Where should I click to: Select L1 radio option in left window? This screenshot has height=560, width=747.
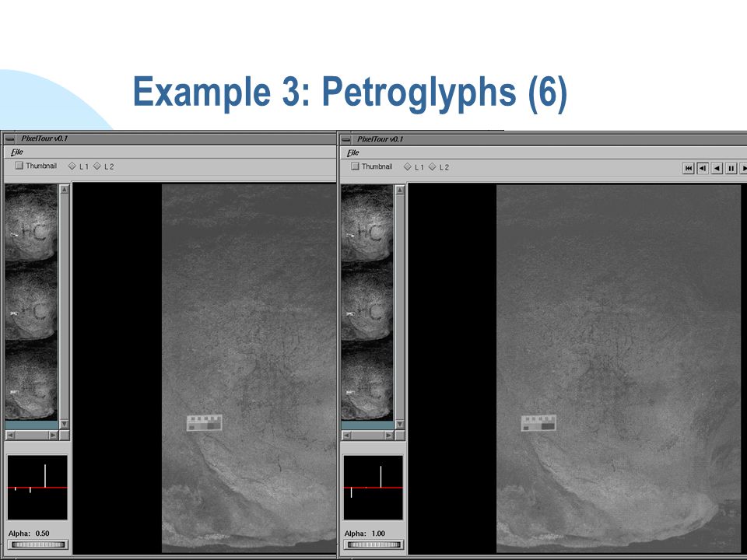(x=72, y=166)
